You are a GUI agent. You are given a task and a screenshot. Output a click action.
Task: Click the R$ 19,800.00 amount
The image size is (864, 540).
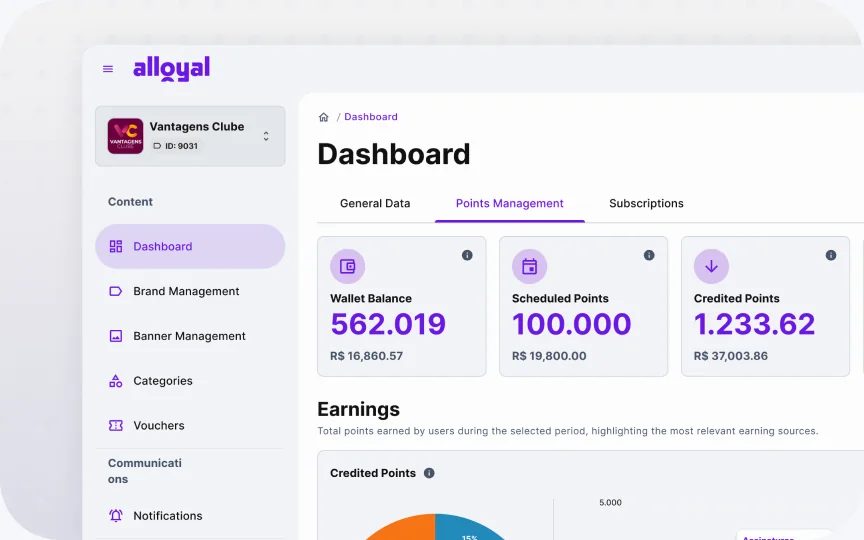549,356
